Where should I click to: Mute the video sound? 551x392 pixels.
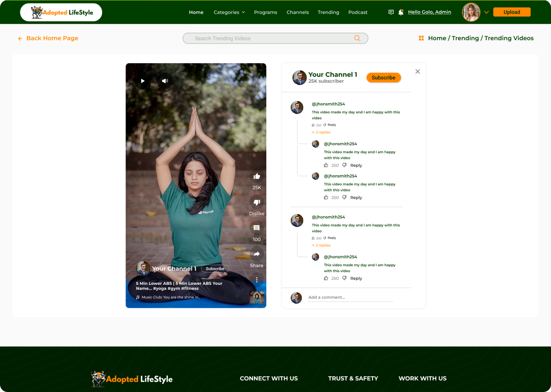(165, 81)
